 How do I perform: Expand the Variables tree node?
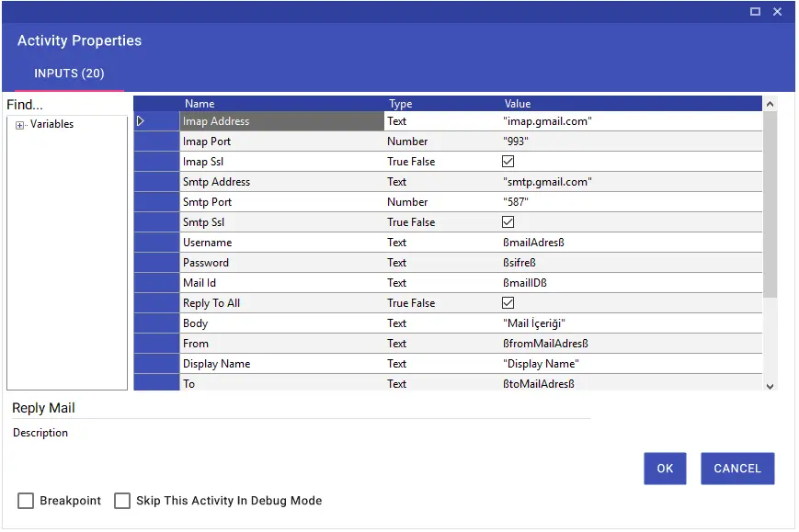[19, 125]
